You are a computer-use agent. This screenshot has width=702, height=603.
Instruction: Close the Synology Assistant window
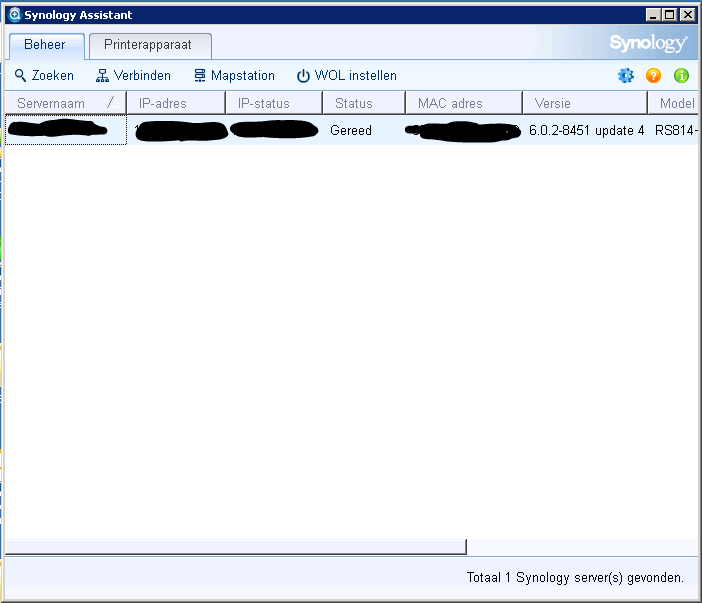coord(687,15)
